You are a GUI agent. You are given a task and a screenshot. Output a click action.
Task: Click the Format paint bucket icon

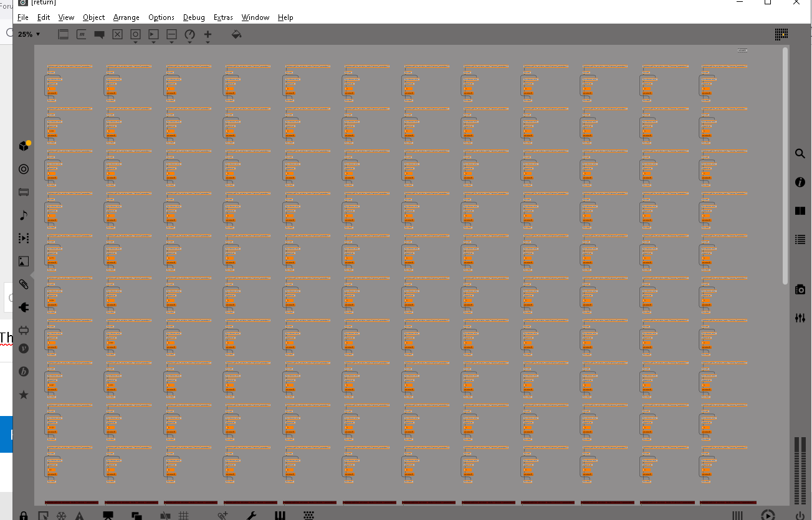coord(236,34)
